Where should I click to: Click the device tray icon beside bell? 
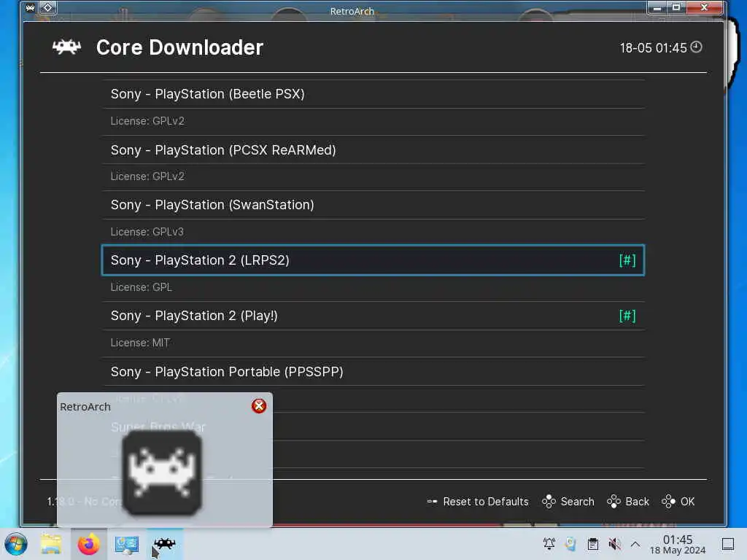click(570, 543)
